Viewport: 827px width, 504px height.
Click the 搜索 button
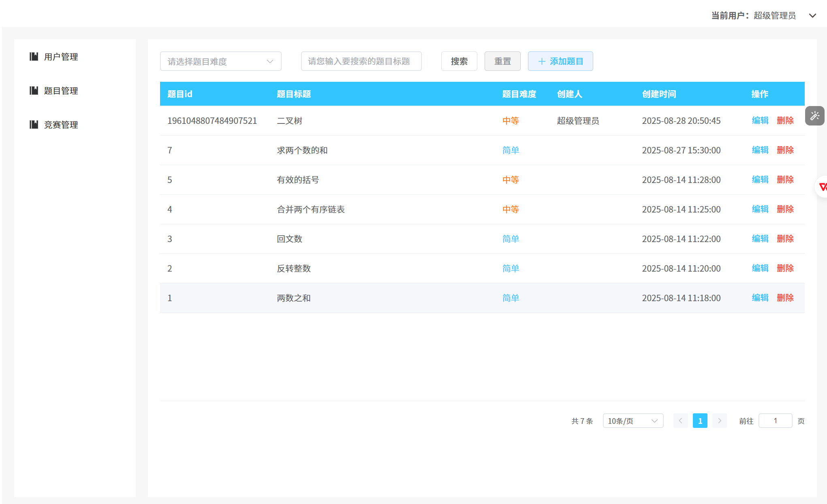pos(459,62)
